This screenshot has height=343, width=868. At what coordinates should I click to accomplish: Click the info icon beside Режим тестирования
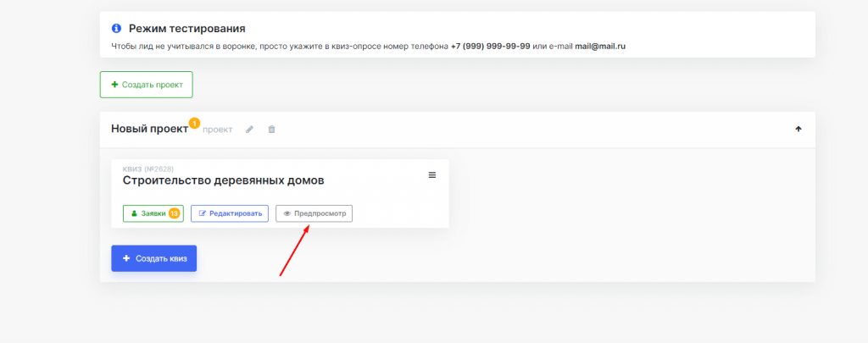(x=116, y=29)
